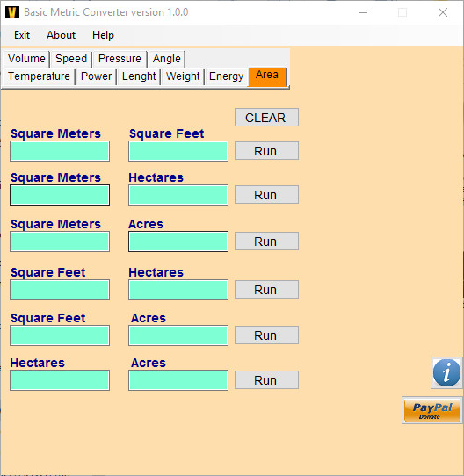Click Acres field in Square Meters row
This screenshot has height=476, width=464.
[178, 242]
